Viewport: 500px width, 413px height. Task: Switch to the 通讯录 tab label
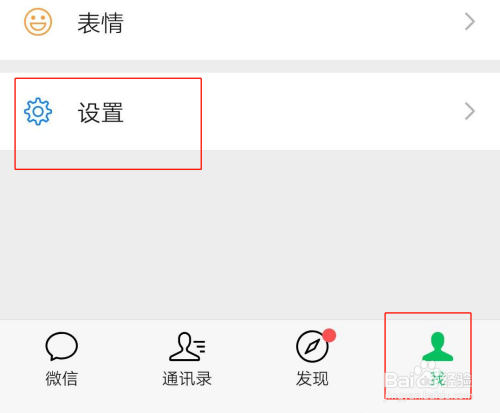[x=187, y=379]
